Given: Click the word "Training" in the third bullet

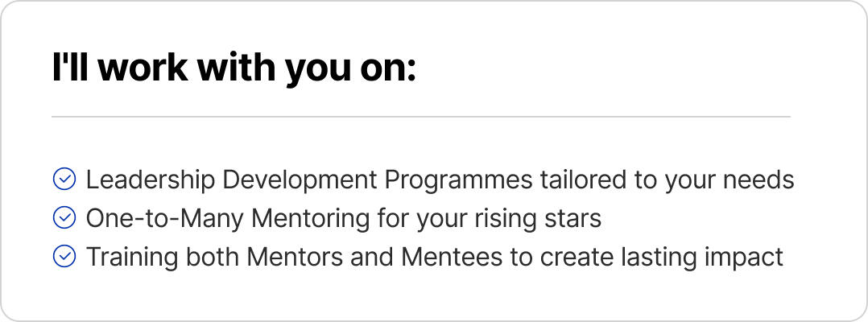Looking at the screenshot, I should (132, 258).
